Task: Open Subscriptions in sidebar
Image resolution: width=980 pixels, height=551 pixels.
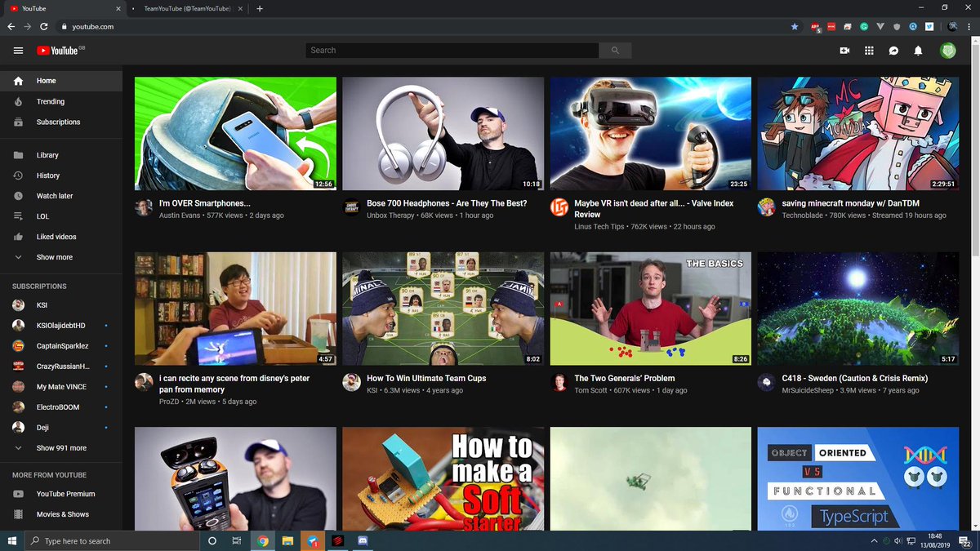Action: point(61,122)
